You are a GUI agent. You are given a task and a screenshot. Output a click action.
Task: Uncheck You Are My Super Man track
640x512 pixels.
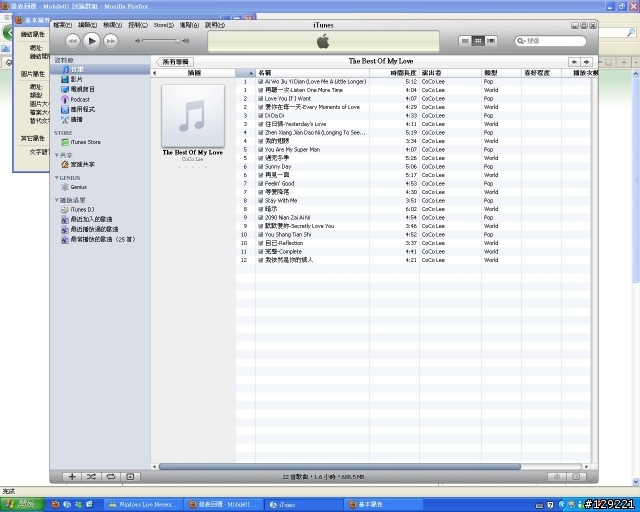[x=261, y=150]
